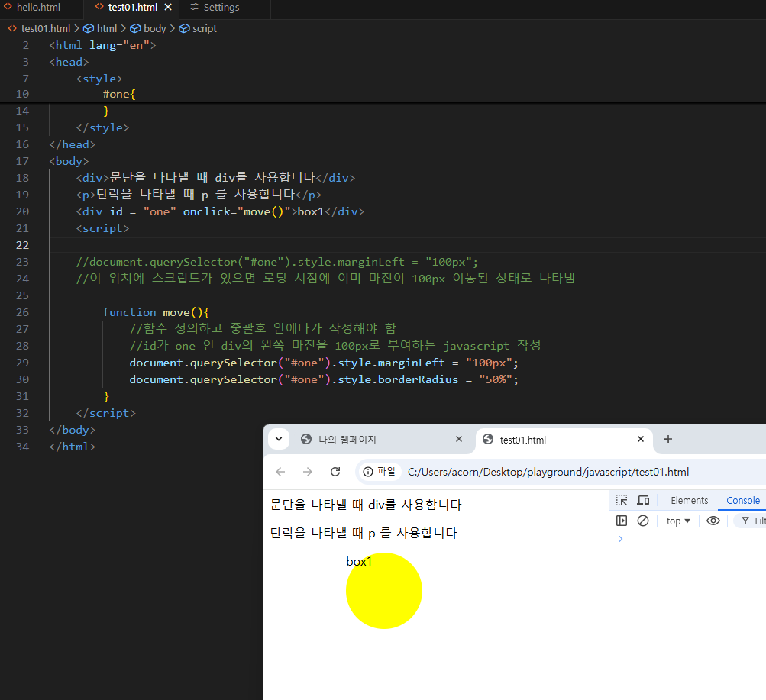Image resolution: width=766 pixels, height=700 pixels.
Task: Click the closing </script> tag line
Action: coord(105,413)
